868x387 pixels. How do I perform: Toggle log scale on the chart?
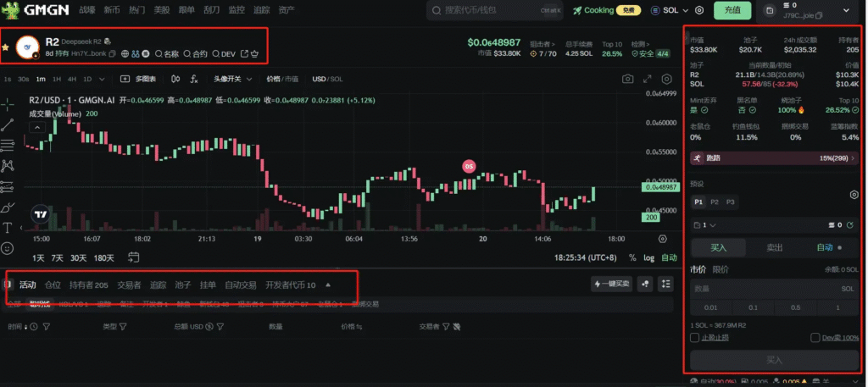[648, 257]
